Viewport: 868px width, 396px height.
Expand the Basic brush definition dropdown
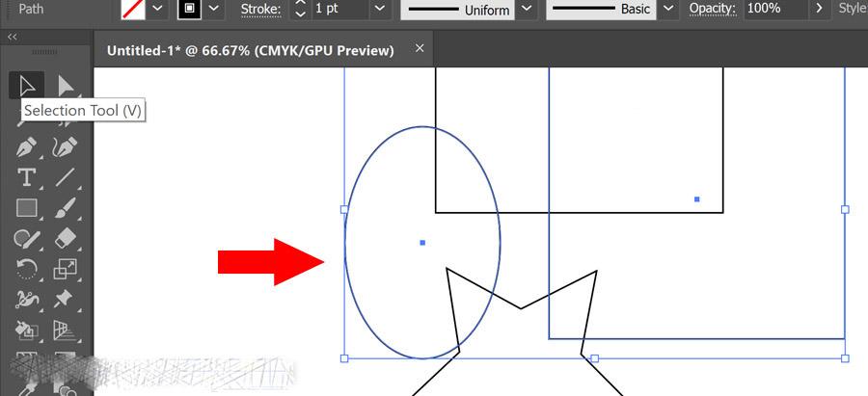pos(668,9)
